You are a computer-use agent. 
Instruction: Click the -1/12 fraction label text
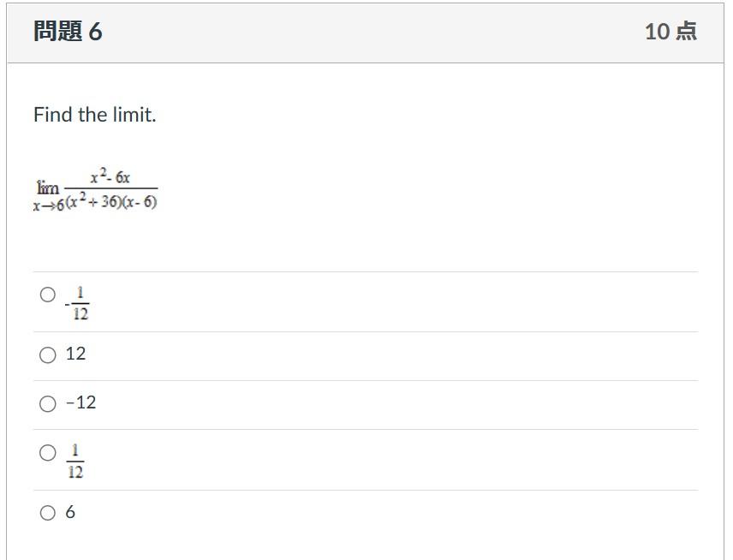pyautogui.click(x=79, y=302)
